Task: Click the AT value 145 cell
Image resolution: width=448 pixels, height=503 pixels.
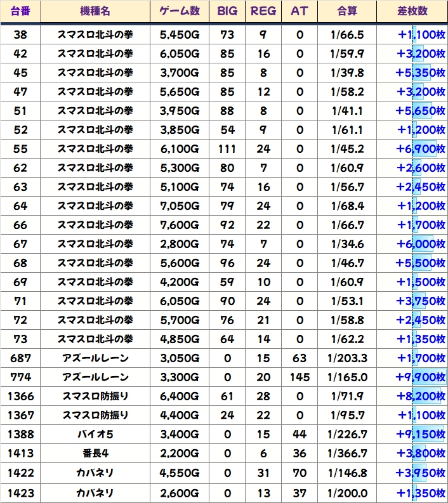Action: [x=300, y=377]
